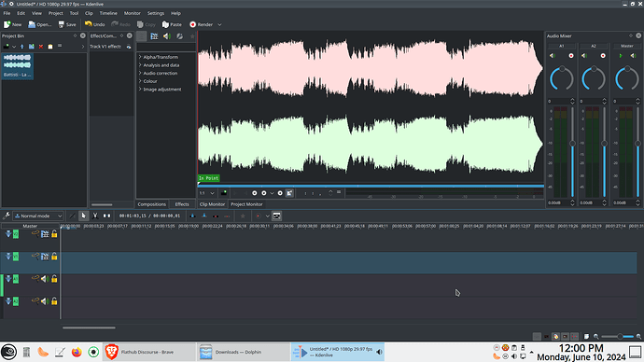This screenshot has width=644, height=362.
Task: Expand the Alpha/Transform effects category
Action: point(140,57)
